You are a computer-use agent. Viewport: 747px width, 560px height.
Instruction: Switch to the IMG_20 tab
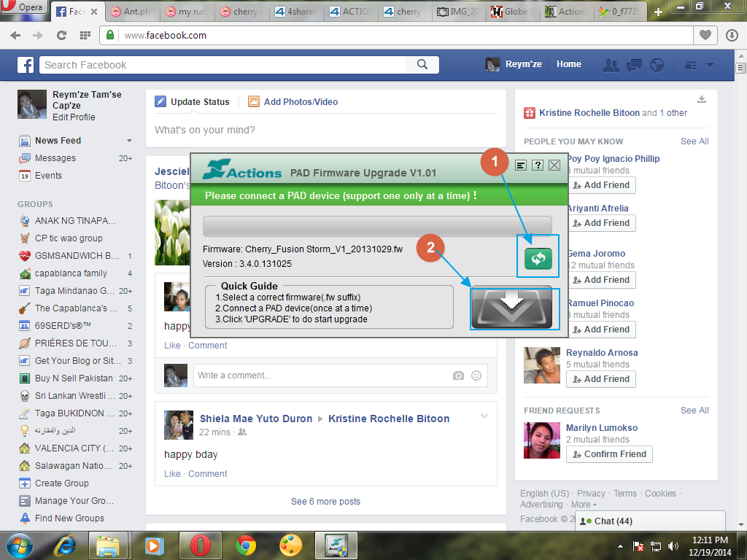coord(460,12)
